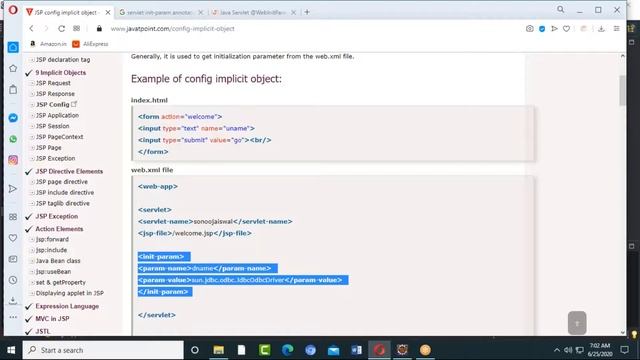This screenshot has width=640, height=360.
Task: Open Word from the taskbar
Action: coord(356,350)
